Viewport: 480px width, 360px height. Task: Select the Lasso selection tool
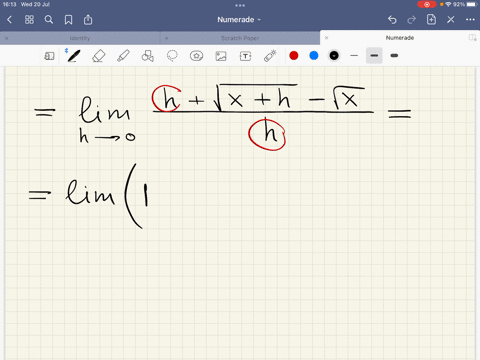point(172,56)
